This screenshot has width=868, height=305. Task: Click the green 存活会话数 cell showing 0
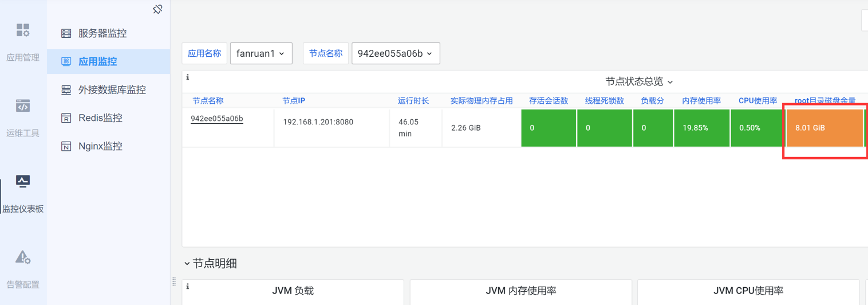pos(549,128)
